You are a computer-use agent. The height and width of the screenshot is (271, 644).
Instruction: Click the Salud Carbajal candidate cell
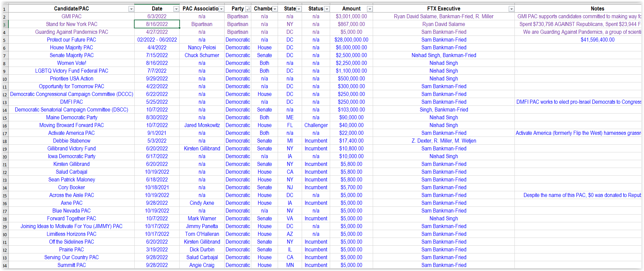[x=71, y=172]
